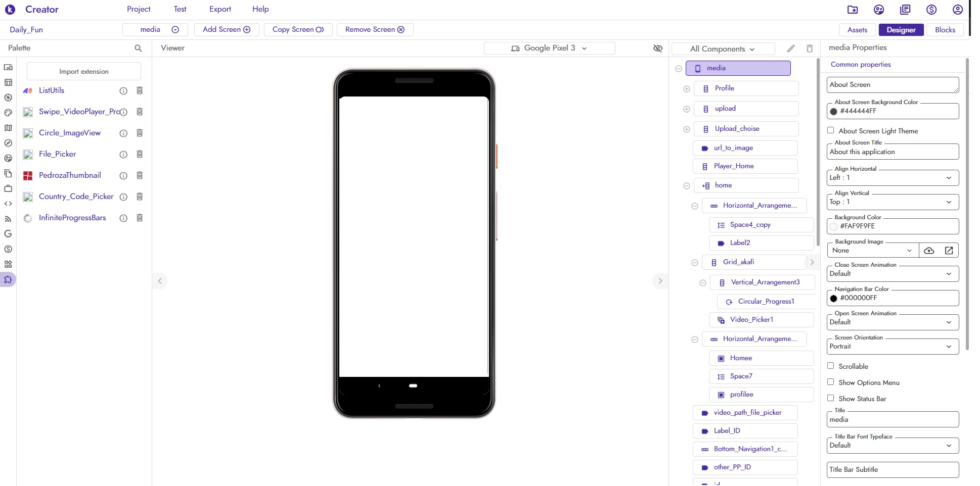
Task: Toggle hidden components eye icon in Viewer
Action: pos(658,48)
